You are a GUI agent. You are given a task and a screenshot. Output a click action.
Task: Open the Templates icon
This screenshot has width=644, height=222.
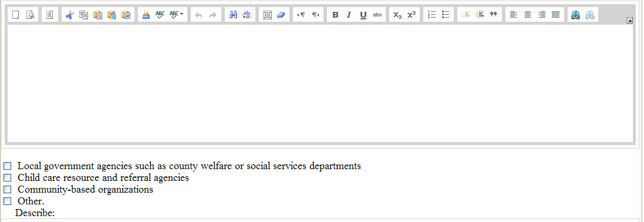coord(50,15)
